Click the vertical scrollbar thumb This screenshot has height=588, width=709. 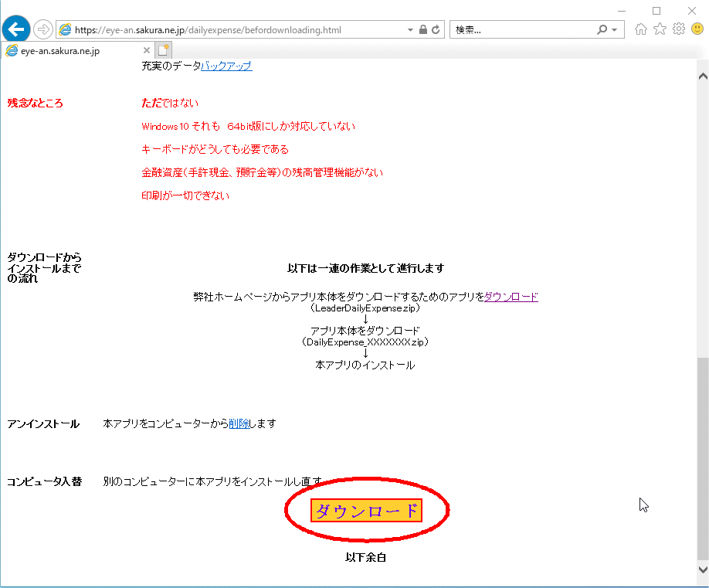click(703, 458)
